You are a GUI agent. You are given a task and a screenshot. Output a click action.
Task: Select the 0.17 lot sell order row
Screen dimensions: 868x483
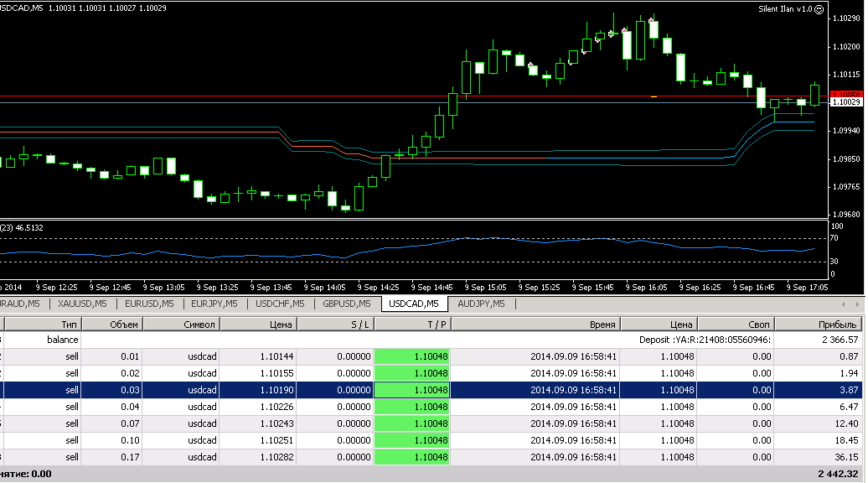tap(431, 457)
